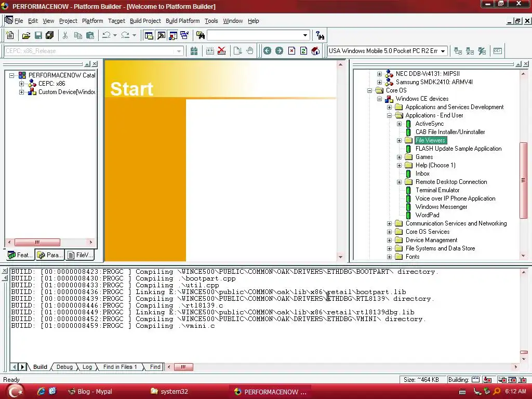This screenshot has height=399, width=532.
Task: Click the Detach Device toolbar icon
Action: point(470,51)
